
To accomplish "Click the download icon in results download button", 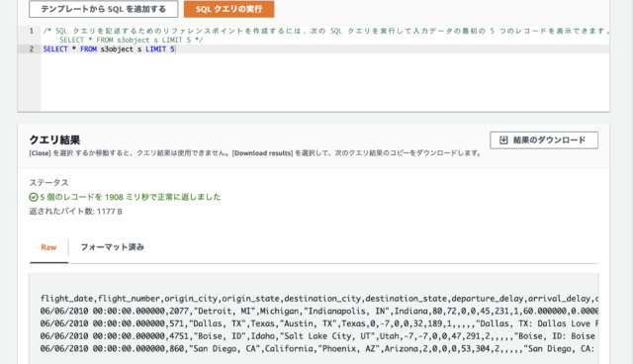I will coord(503,140).
